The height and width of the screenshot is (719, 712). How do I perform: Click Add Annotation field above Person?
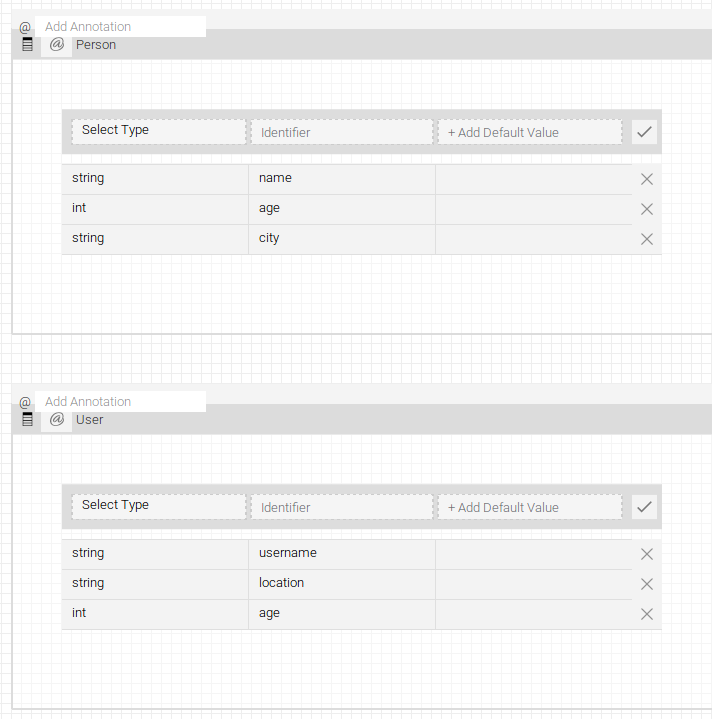[x=121, y=27]
